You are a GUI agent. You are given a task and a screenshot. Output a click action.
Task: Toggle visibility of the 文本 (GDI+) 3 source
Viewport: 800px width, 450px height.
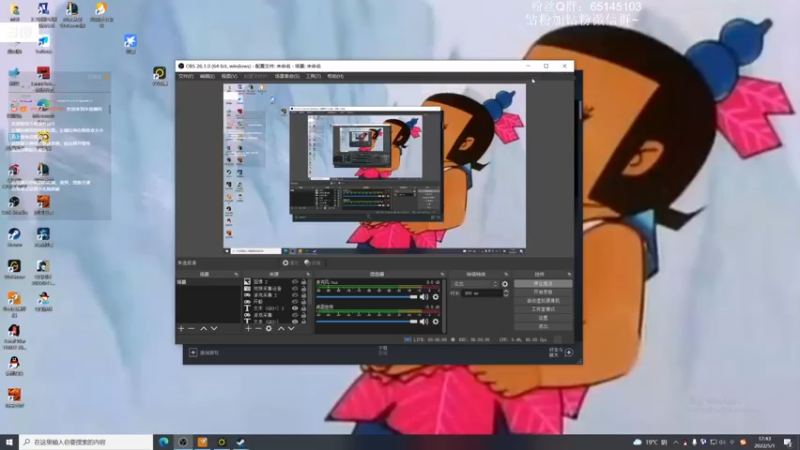click(x=295, y=308)
